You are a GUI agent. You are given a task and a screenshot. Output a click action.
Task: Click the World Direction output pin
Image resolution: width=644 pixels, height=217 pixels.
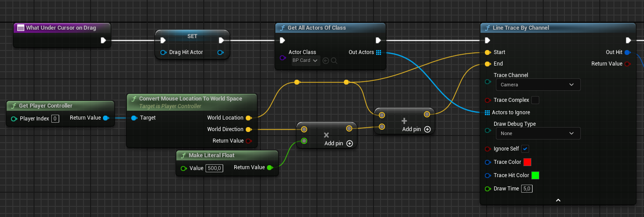(x=248, y=129)
